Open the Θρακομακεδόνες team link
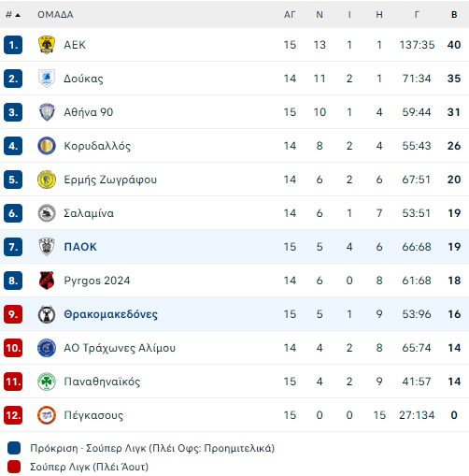469x476 pixels. tap(110, 314)
